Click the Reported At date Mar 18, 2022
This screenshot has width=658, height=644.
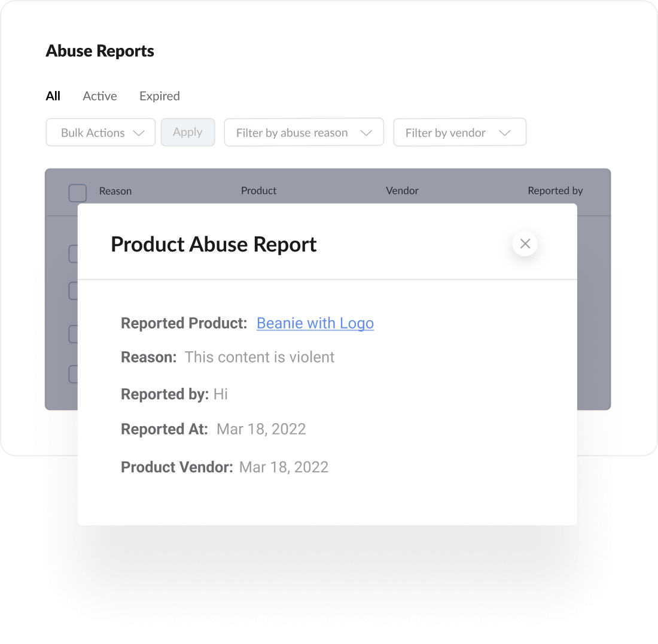point(261,429)
